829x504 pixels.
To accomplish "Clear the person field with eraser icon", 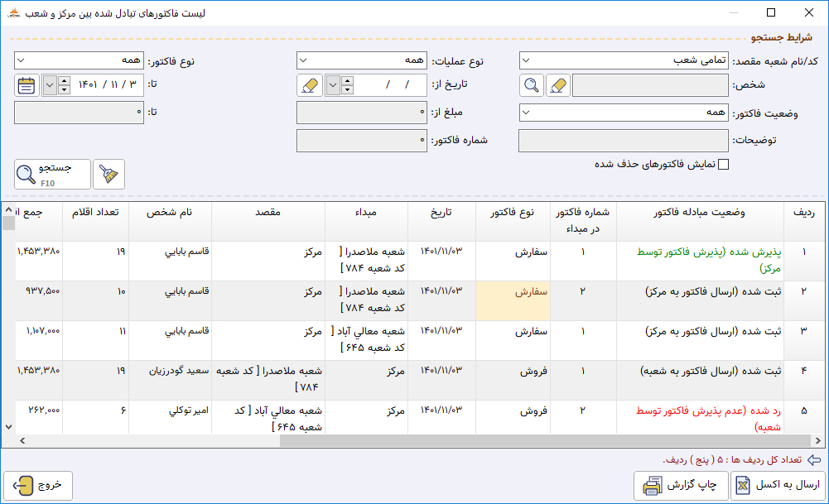I will tap(558, 85).
